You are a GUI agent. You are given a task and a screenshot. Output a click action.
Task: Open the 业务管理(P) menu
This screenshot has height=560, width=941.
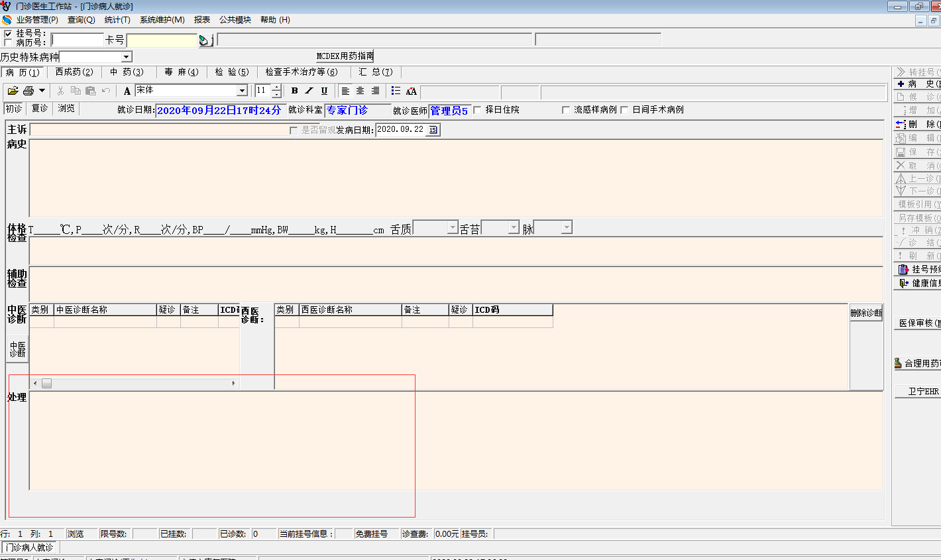(x=37, y=20)
